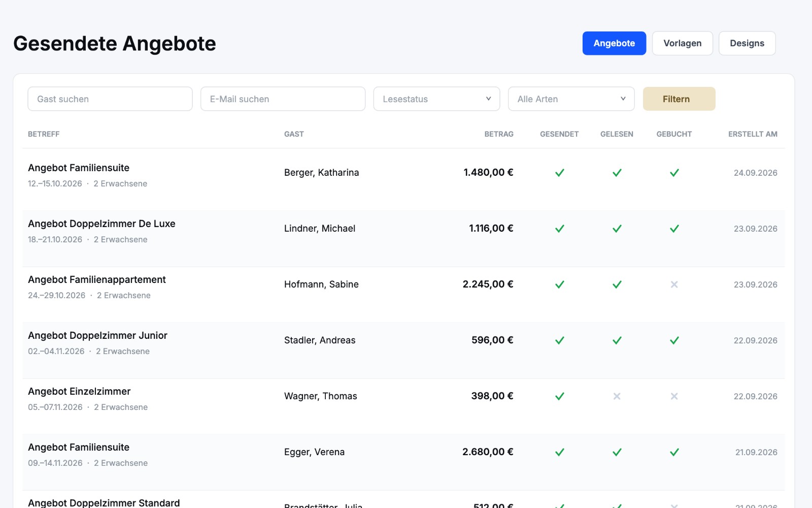The width and height of the screenshot is (812, 508).
Task: Click Gelesen cross for Wagner, Thomas
Action: [617, 396]
